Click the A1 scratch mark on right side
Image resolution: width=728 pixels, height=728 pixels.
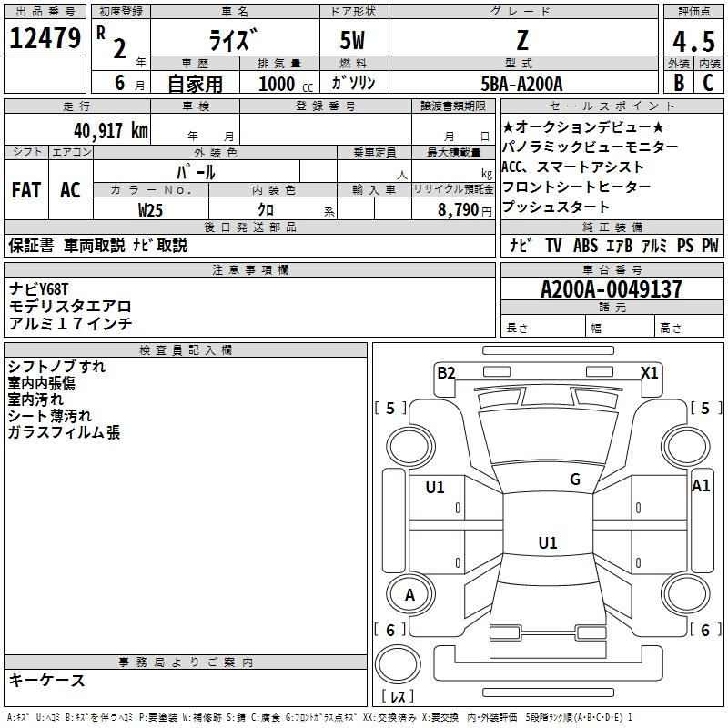(x=701, y=486)
